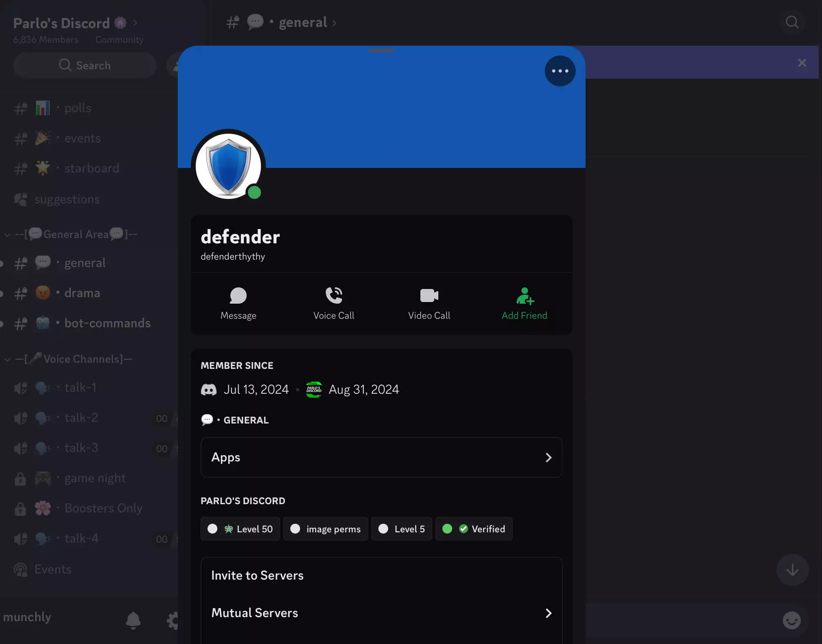Screen dimensions: 822x644
Task: Click defender's green online status dot
Action: click(x=254, y=192)
